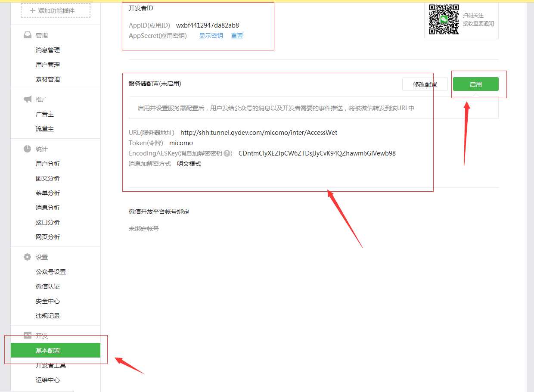Open 微信认证 in sidebar
534x392 pixels.
[x=48, y=286]
